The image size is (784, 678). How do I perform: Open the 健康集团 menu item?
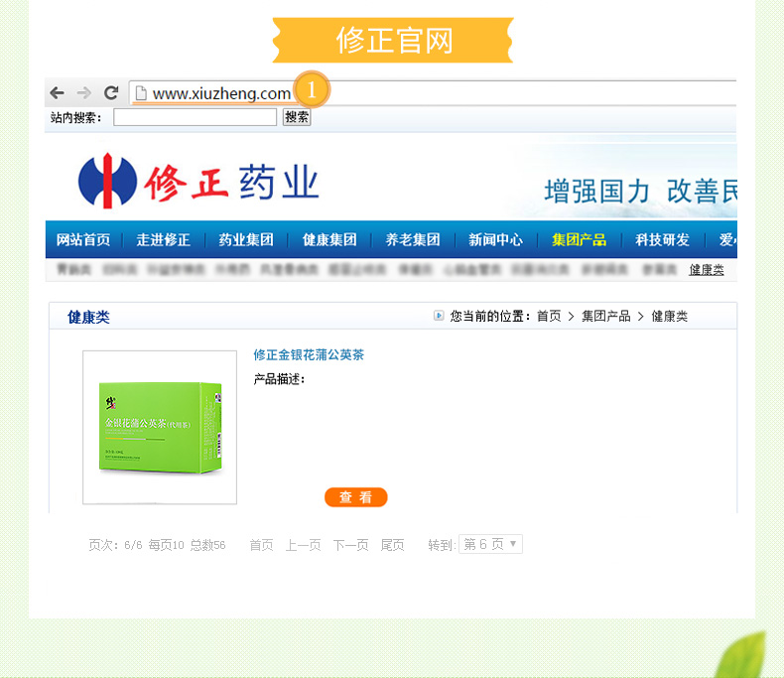click(x=329, y=239)
